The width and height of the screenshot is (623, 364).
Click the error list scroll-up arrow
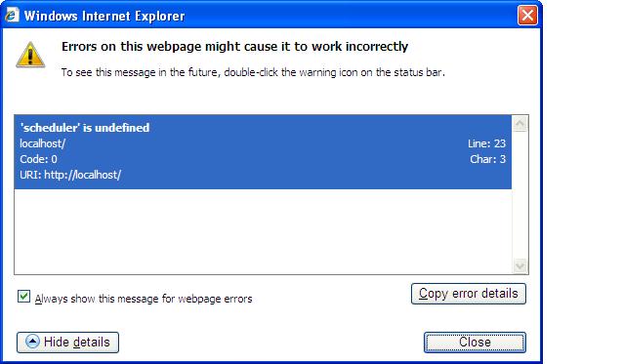coord(519,124)
